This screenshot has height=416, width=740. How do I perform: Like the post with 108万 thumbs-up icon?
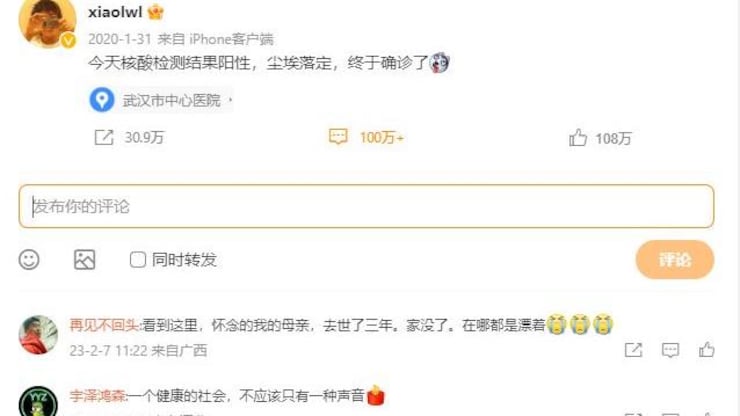578,138
